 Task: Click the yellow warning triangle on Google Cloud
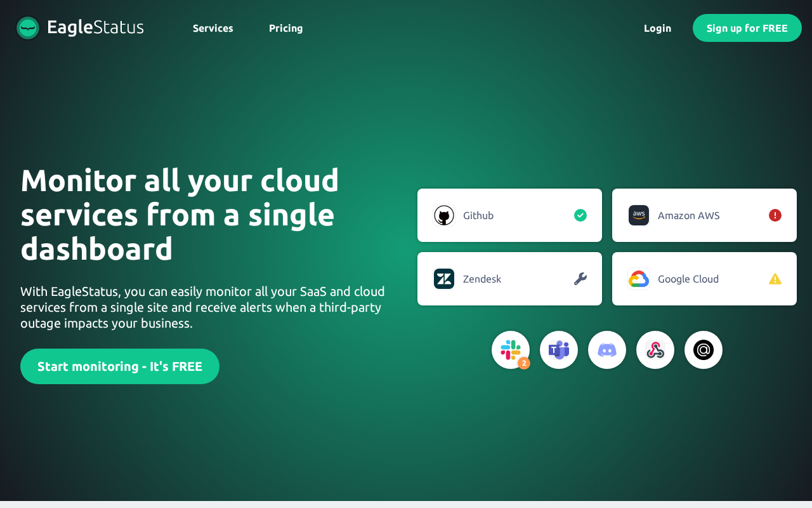point(775,279)
